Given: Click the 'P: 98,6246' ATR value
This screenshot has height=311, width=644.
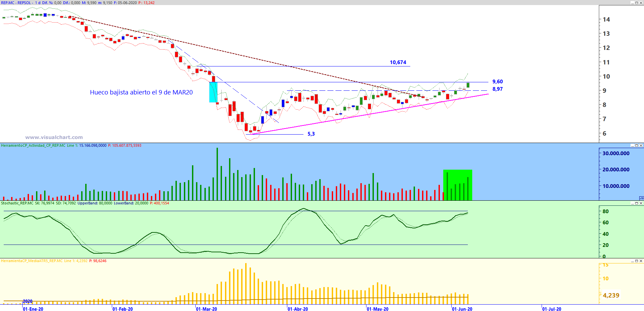Looking at the screenshot, I should coord(98,261).
